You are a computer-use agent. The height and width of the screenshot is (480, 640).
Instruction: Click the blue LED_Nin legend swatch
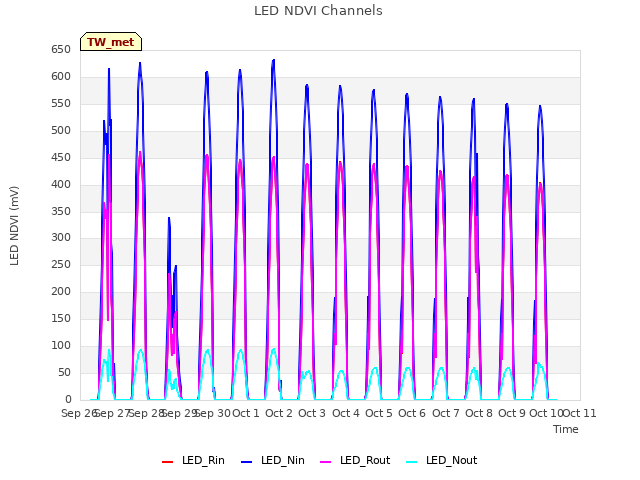(247, 462)
